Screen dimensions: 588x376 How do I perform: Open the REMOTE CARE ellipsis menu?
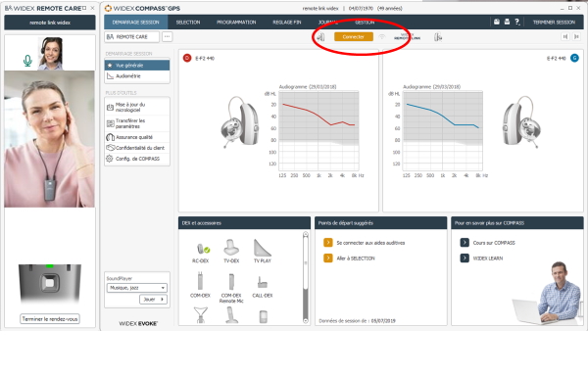coord(168,36)
